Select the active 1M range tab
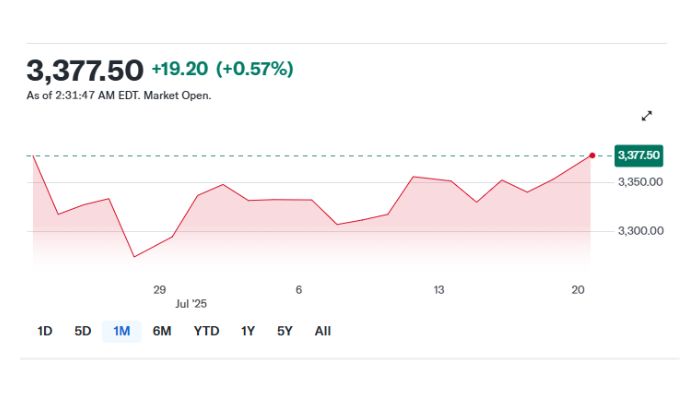This screenshot has width=700, height=400. coord(122,331)
